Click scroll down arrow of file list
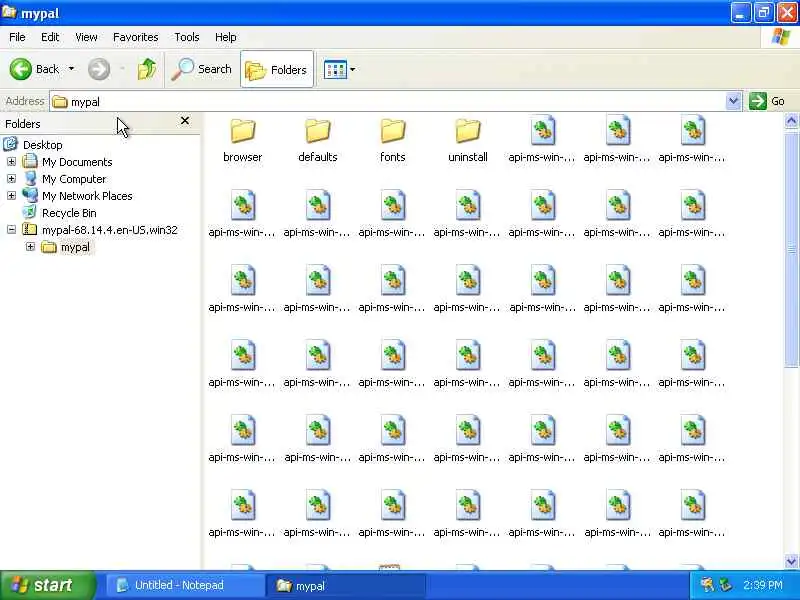 point(791,561)
